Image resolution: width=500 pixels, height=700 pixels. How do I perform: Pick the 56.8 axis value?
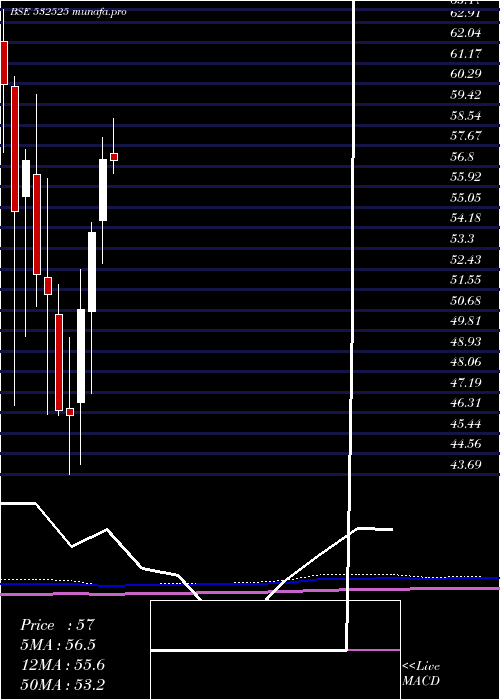point(462,157)
